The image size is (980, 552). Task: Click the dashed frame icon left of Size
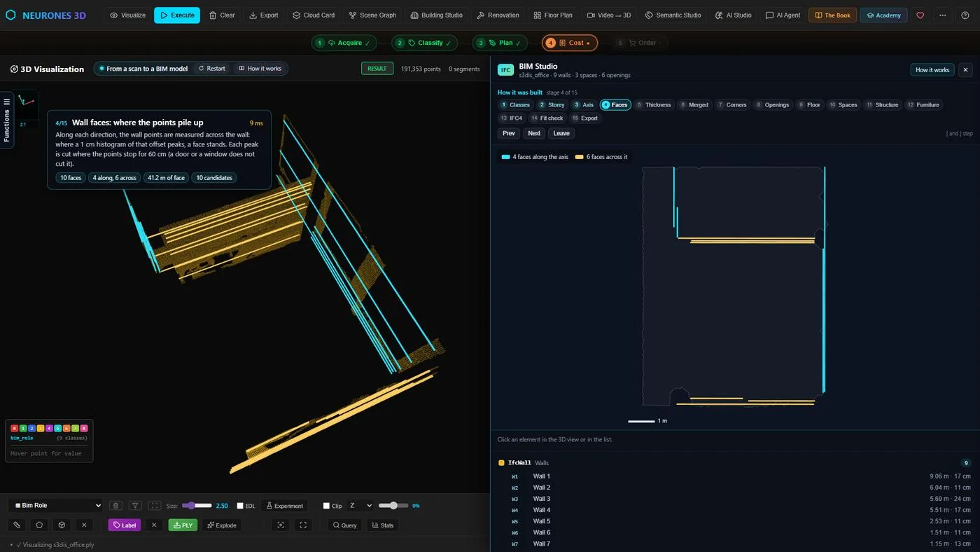click(155, 506)
